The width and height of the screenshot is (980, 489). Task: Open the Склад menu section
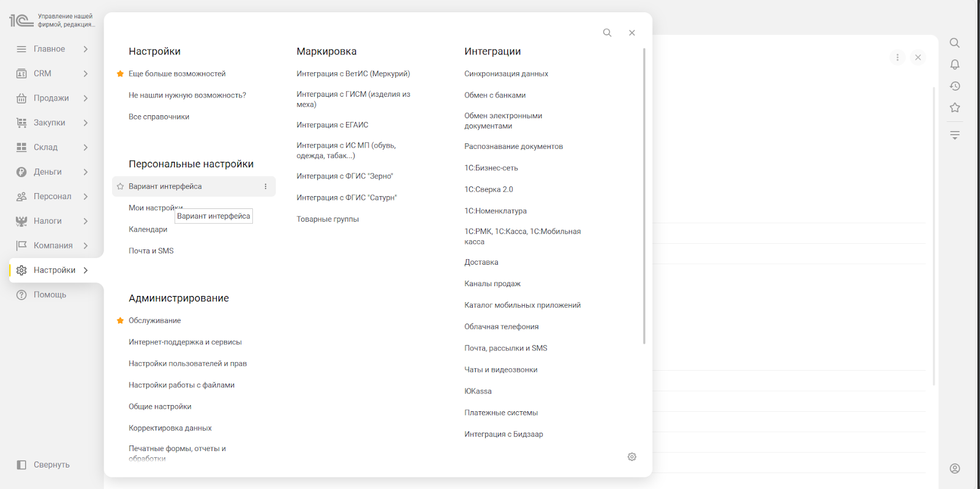tap(46, 148)
